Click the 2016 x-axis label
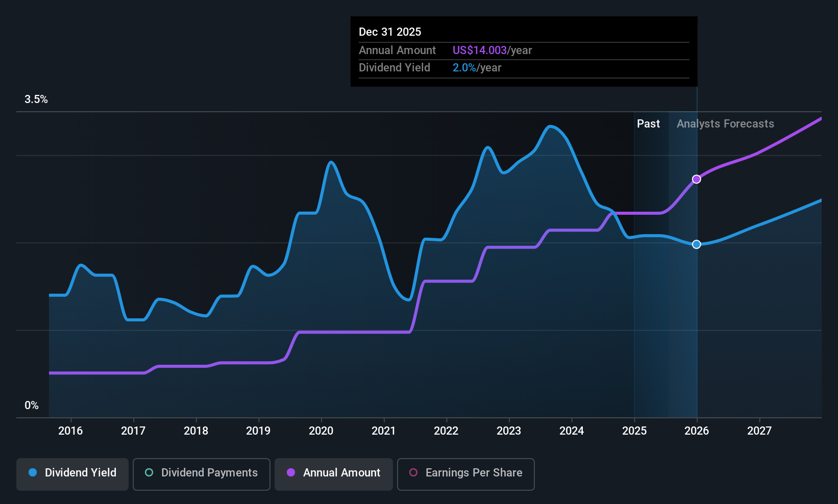 (70, 431)
